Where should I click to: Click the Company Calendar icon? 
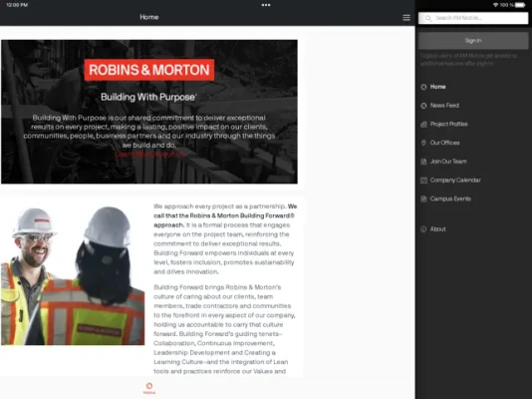pyautogui.click(x=423, y=181)
